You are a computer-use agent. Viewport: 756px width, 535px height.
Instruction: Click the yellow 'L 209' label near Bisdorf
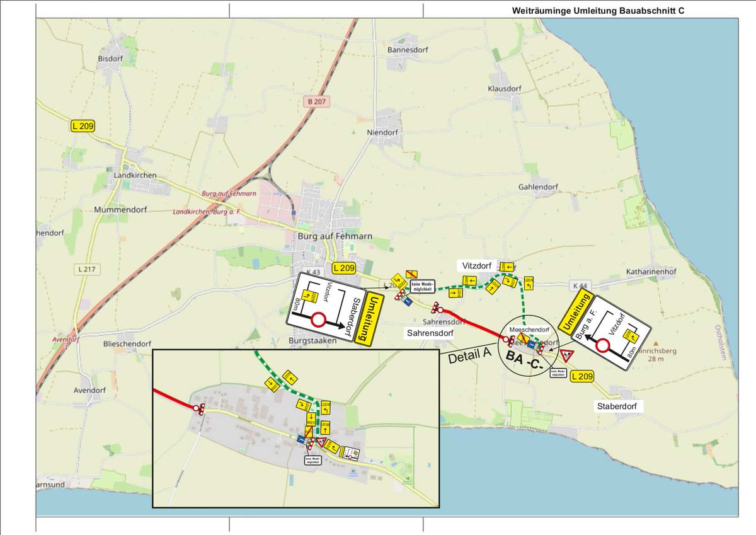point(83,127)
